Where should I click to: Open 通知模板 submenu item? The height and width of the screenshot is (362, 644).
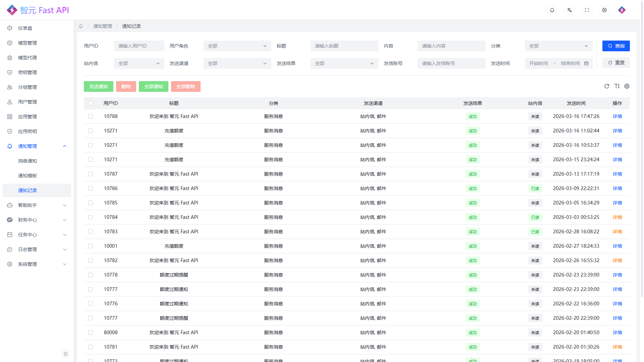28,176
